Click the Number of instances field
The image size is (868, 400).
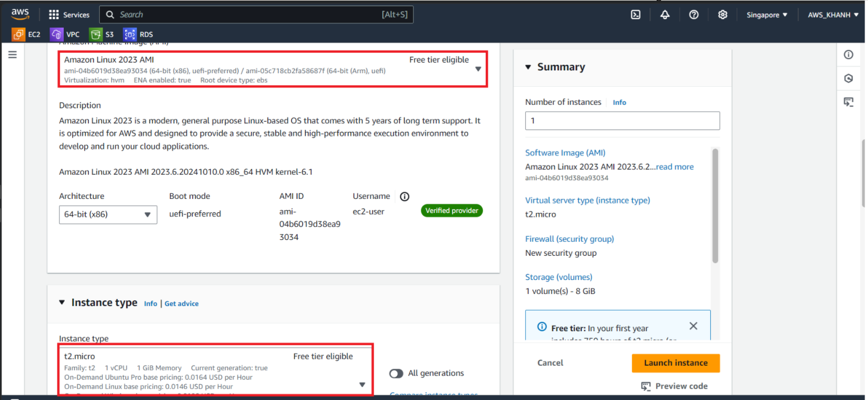pos(622,121)
